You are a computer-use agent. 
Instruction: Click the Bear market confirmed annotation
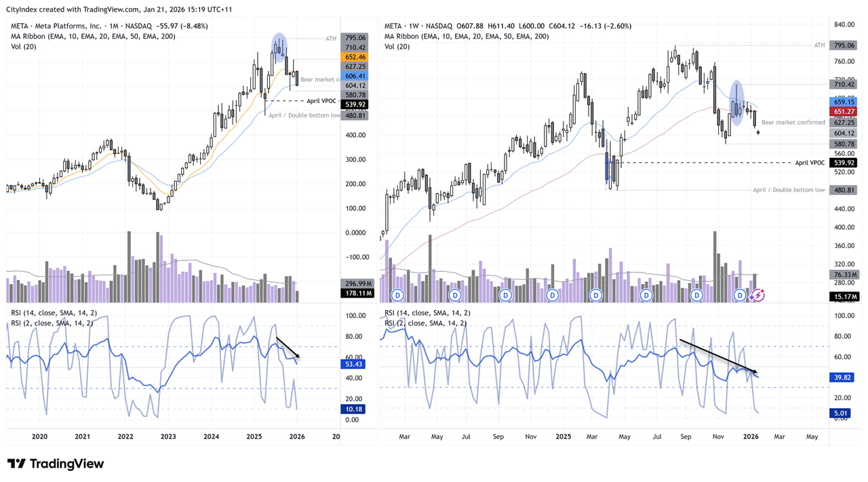click(x=793, y=123)
